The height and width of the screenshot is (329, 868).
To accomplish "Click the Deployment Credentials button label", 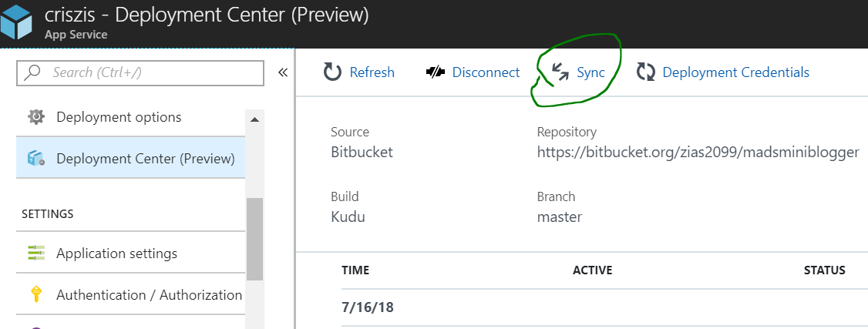I will (735, 72).
